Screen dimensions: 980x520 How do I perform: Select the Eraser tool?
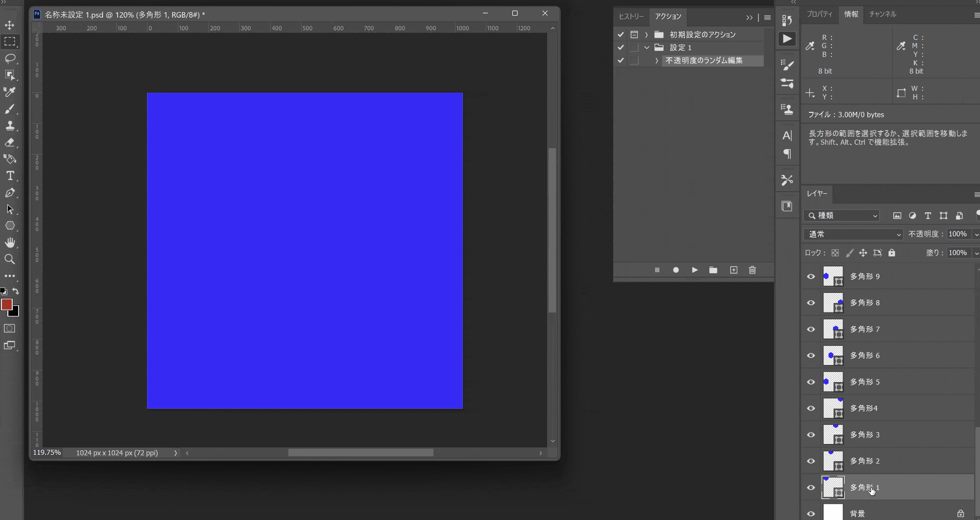pos(10,142)
